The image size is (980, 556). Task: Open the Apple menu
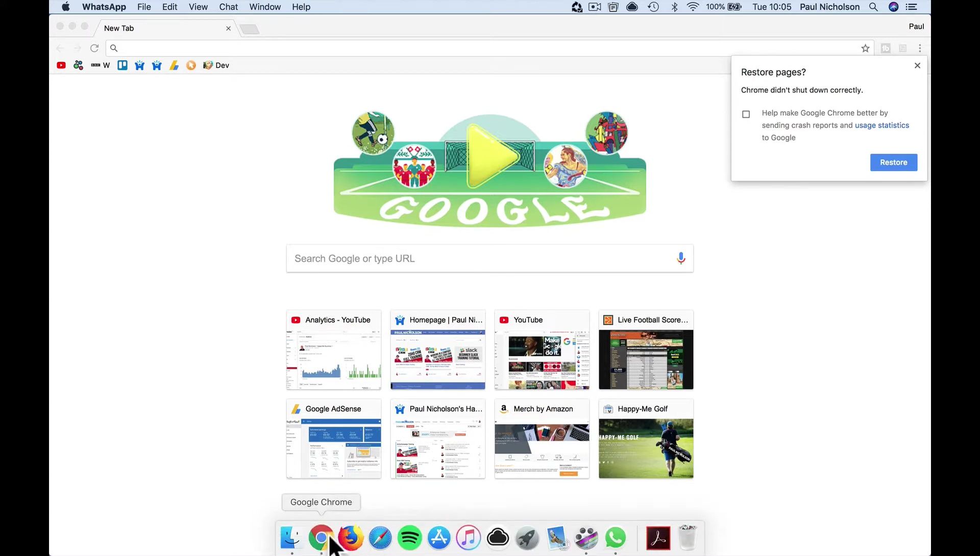tap(66, 7)
